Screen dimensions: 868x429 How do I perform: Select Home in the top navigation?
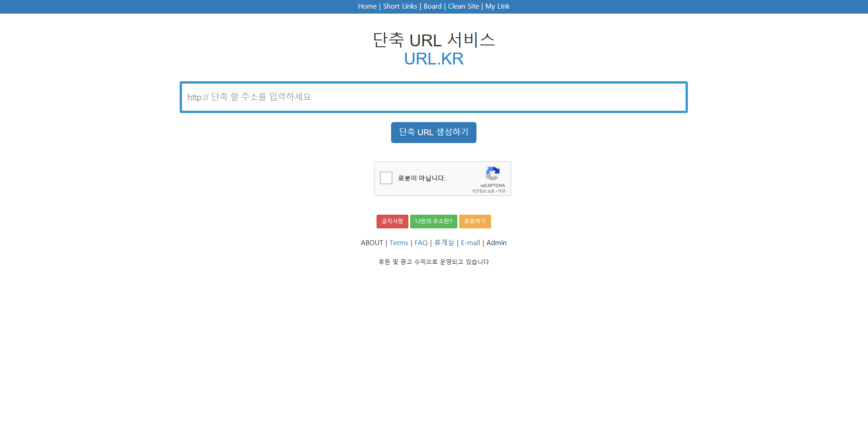[367, 6]
